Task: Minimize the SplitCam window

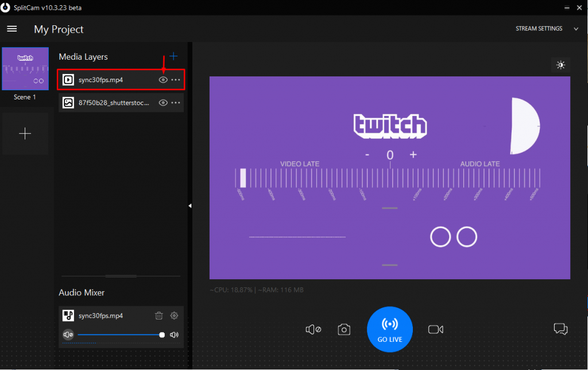Action: coord(567,8)
